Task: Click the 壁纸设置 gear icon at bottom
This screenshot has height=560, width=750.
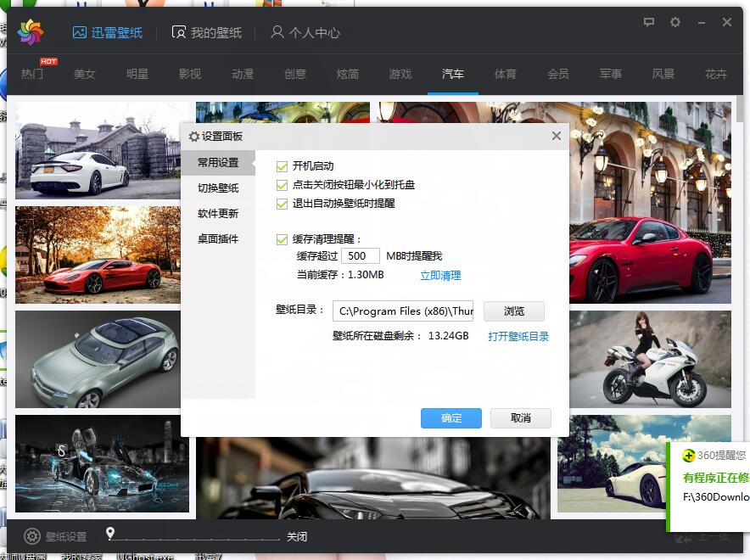Action: coord(31,536)
